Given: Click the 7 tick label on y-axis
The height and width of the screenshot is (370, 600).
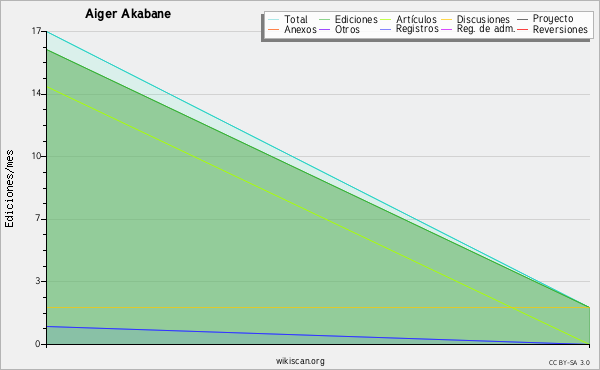Looking at the screenshot, I should (x=38, y=218).
